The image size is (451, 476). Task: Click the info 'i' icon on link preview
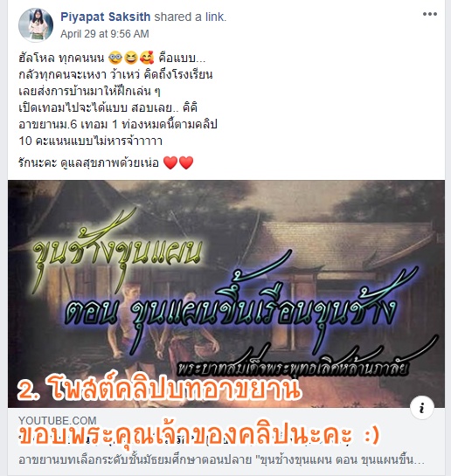tap(422, 408)
